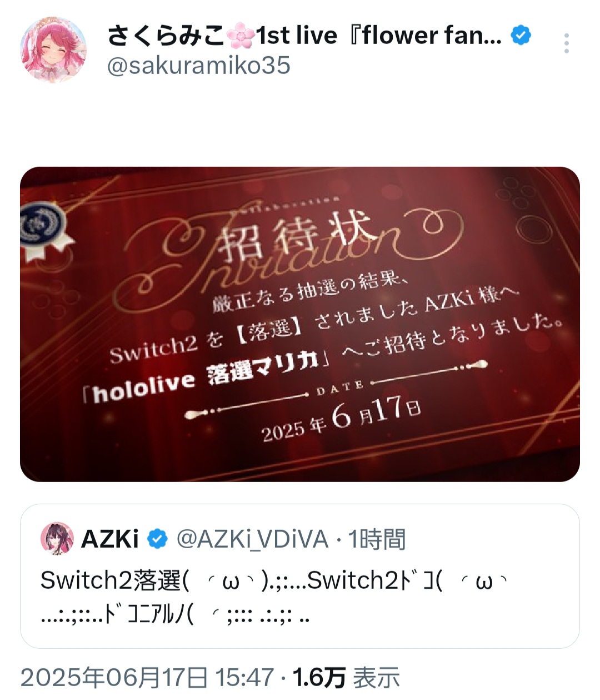Screen dimensions: 600x700
Task: Open AZKi's small avatar in quoted tweet
Action: 57,538
